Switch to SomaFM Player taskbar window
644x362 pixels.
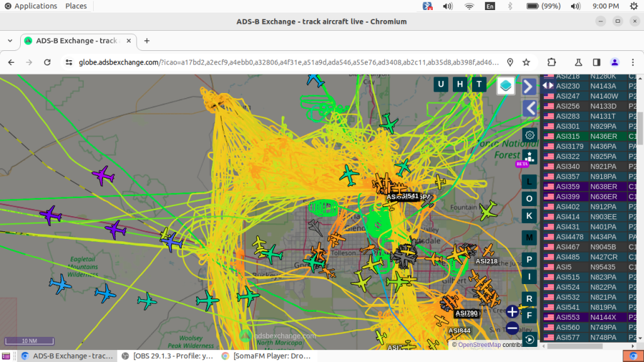click(x=267, y=356)
